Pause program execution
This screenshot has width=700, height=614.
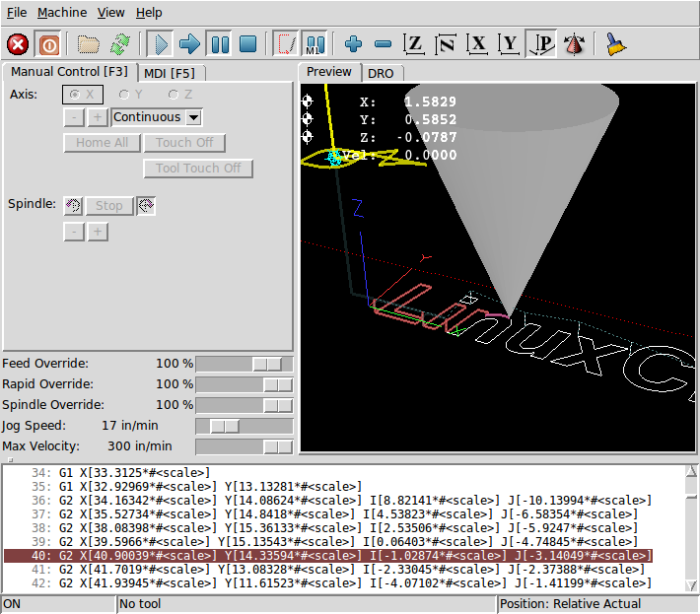pos(220,44)
